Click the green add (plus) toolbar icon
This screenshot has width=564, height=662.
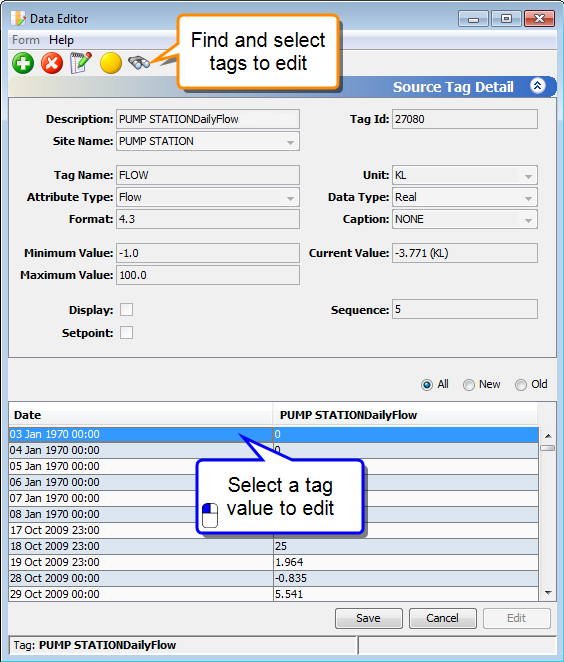click(23, 63)
